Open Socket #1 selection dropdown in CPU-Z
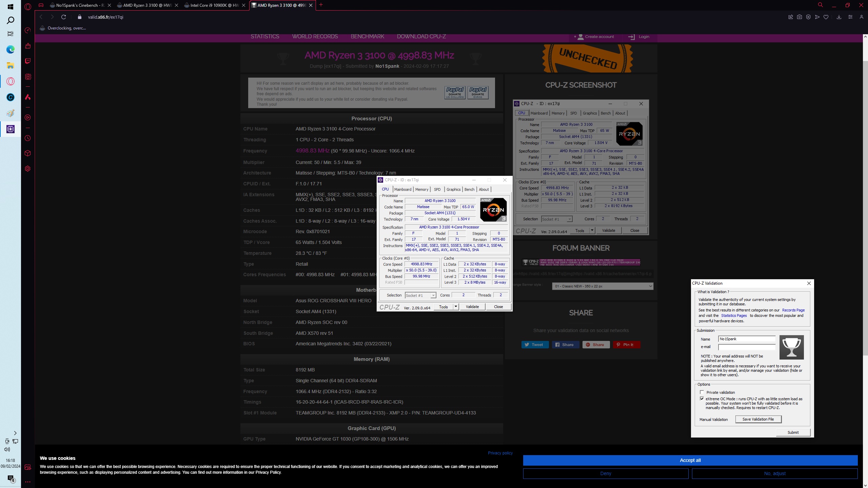868x488 pixels. (420, 296)
